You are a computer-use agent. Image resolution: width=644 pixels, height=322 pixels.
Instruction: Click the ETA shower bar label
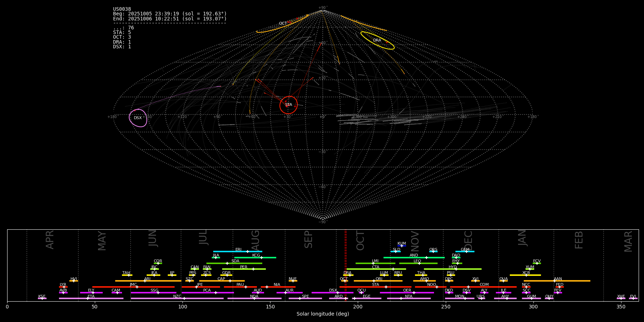pos(91,297)
